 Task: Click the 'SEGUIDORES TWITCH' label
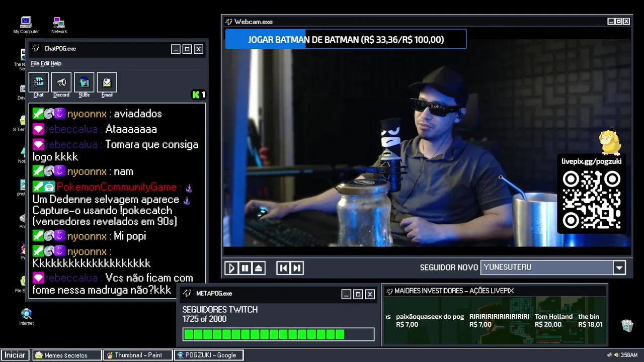(x=220, y=310)
